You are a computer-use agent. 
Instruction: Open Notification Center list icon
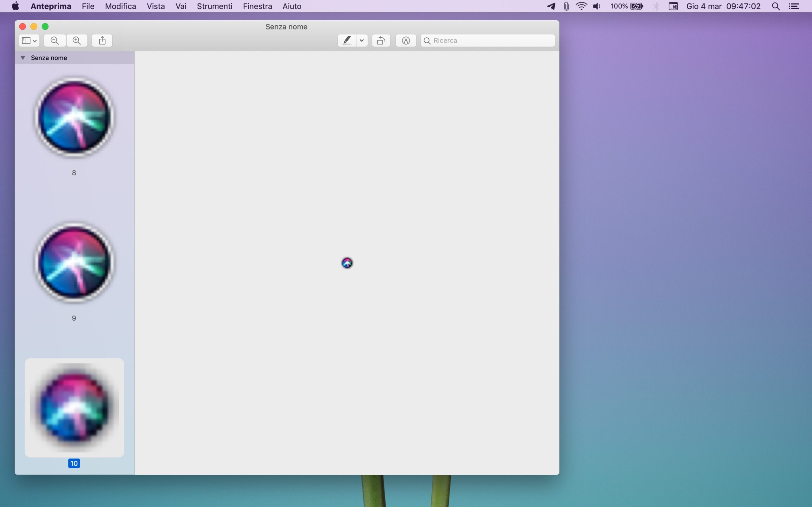(x=794, y=6)
